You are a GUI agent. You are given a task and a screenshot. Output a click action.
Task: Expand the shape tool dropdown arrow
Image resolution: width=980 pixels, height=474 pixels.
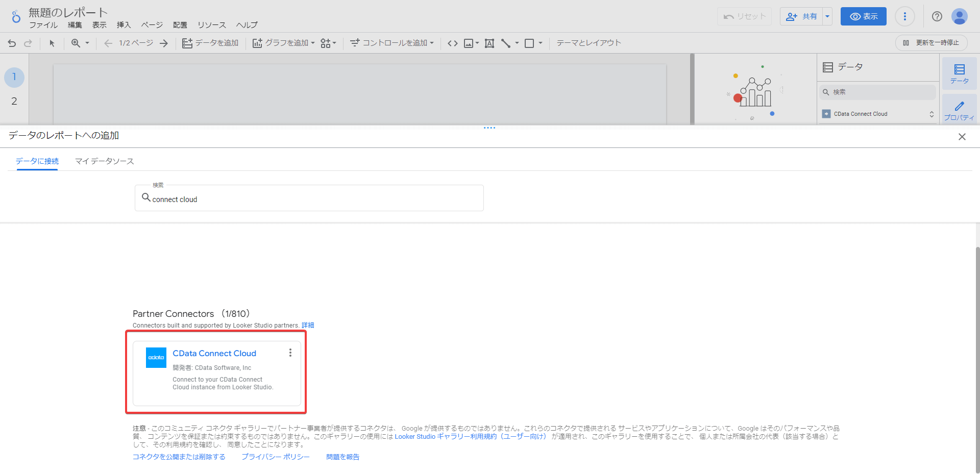click(x=541, y=43)
